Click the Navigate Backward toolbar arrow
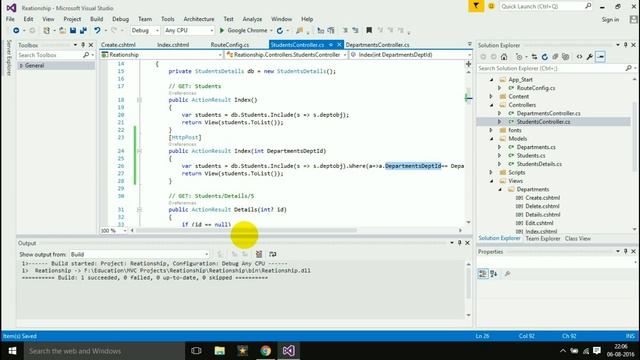Viewport: 640px width, 360px height. coord(16,31)
